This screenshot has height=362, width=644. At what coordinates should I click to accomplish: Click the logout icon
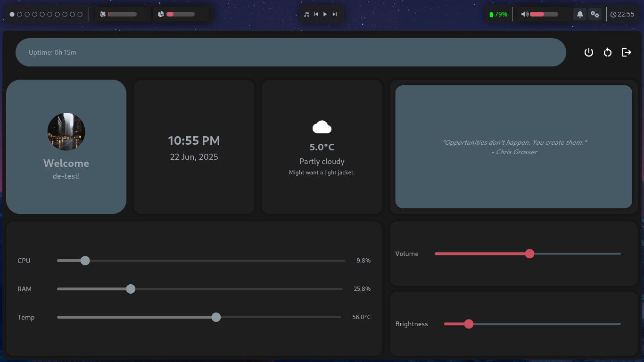[626, 52]
